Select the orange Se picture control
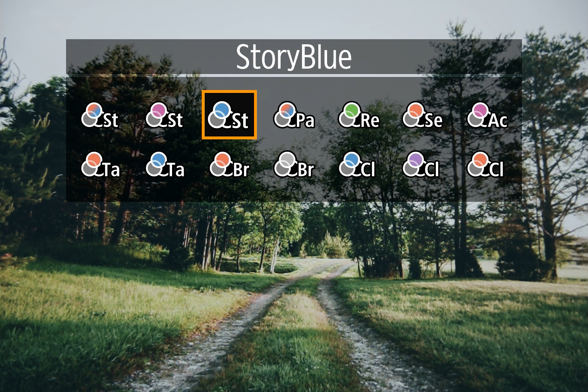This screenshot has height=392, width=588. point(422,115)
